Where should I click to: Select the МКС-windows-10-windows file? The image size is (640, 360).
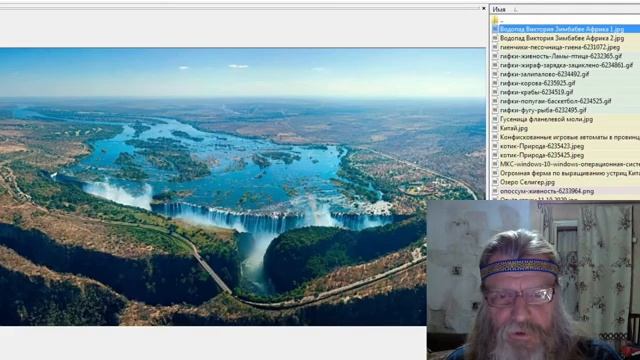[570, 164]
